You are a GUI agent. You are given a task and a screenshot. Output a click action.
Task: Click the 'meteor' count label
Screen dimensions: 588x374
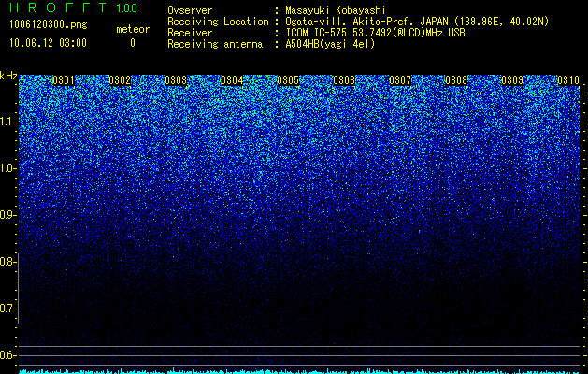point(133,29)
